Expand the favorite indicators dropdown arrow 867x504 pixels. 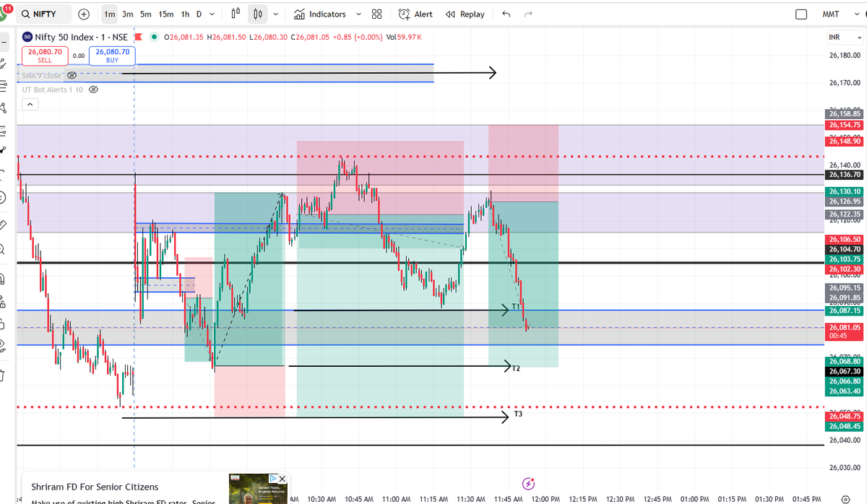(x=358, y=14)
